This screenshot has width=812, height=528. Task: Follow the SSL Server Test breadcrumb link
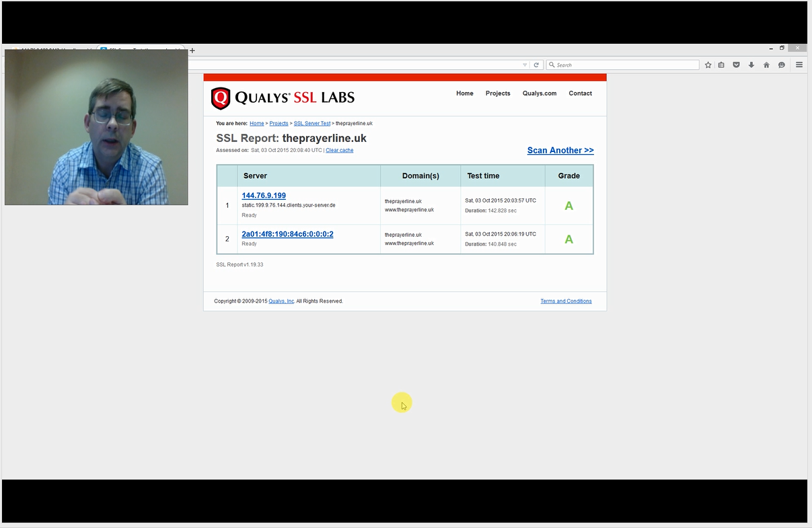[312, 124]
